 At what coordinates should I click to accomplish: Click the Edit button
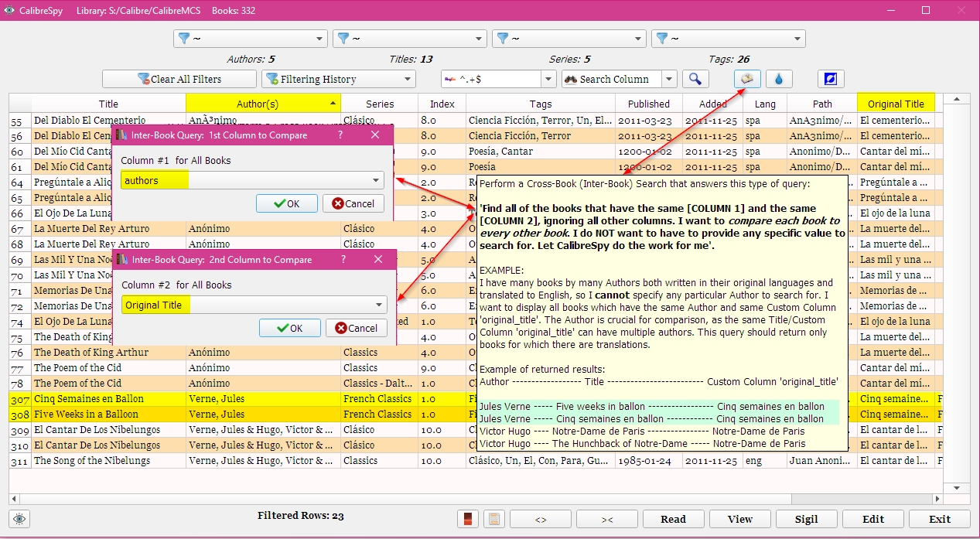pos(872,519)
